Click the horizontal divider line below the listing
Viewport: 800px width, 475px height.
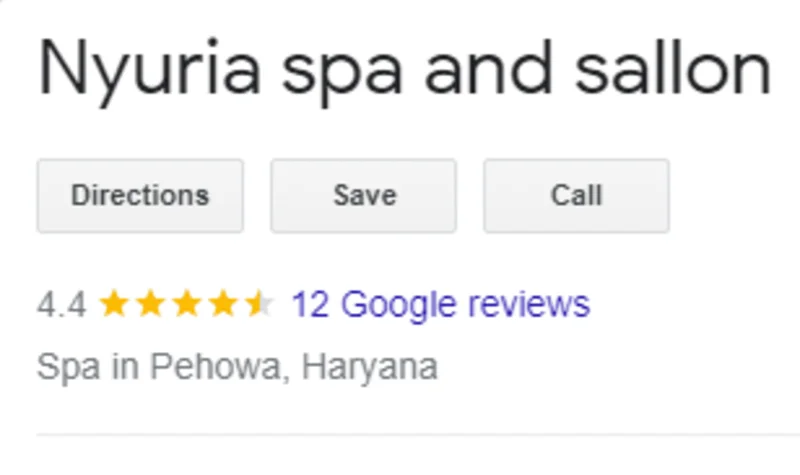[x=418, y=435]
